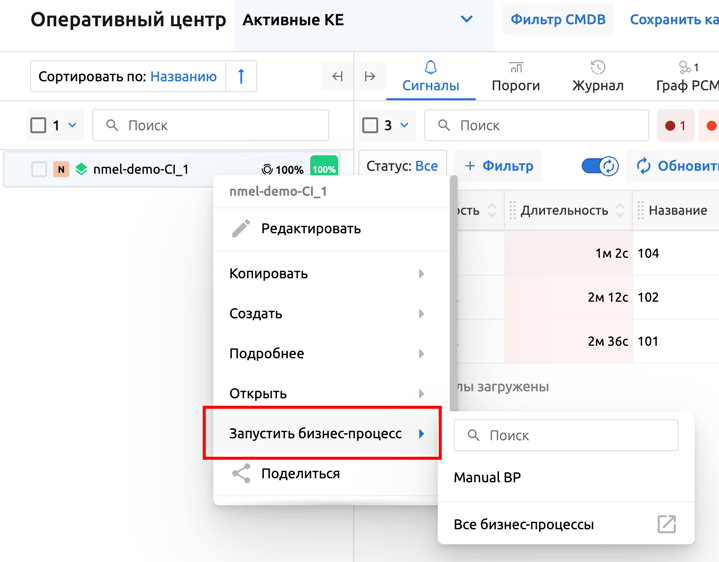Click the red status indicator showing 1

(676, 126)
